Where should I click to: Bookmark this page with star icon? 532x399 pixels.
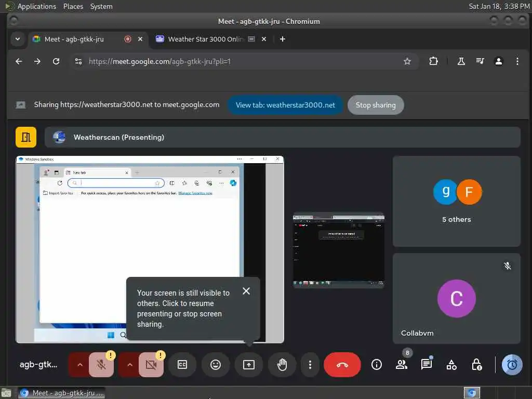407,61
